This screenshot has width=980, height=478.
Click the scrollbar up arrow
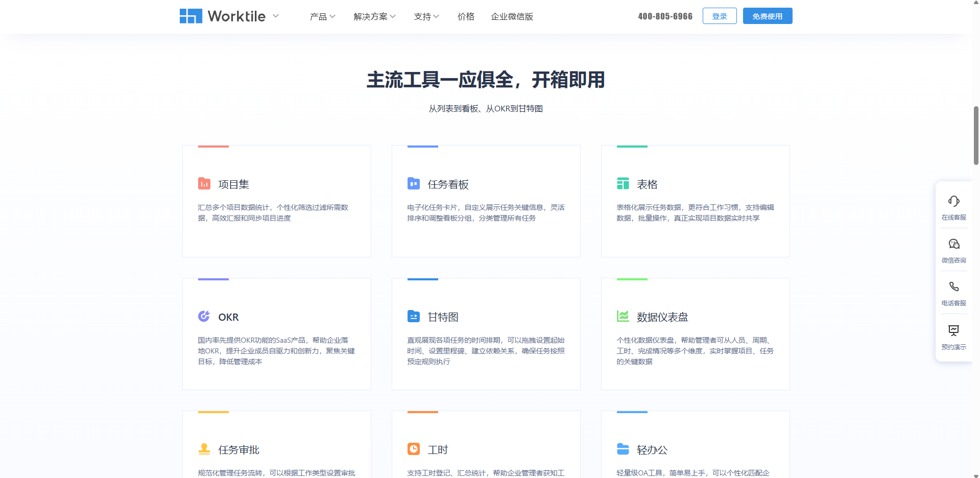tap(976, 3)
